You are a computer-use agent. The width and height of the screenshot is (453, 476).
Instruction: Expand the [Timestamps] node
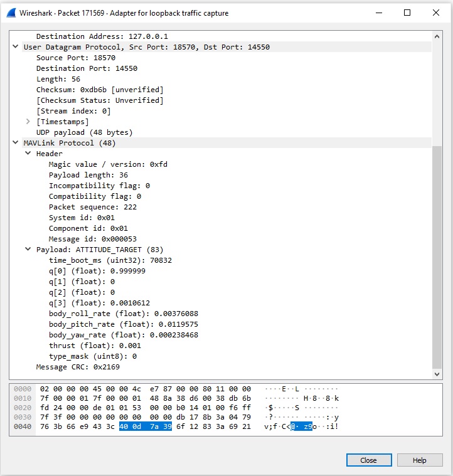click(x=28, y=122)
